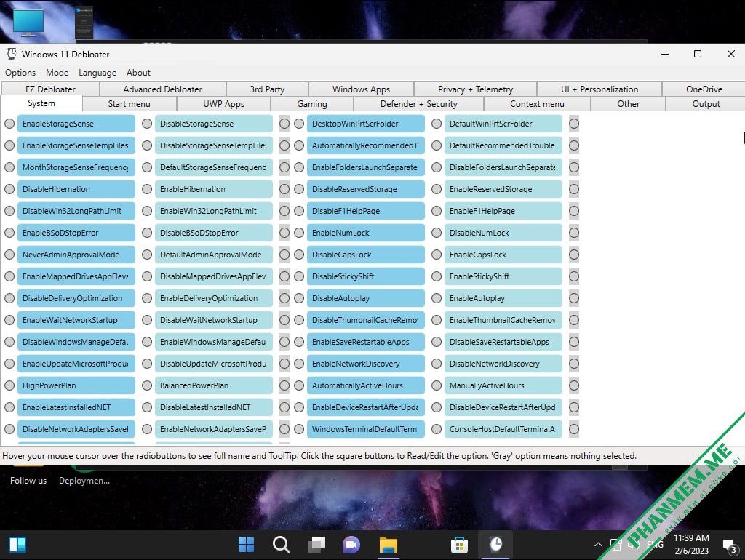Click the Debloater window title icon
This screenshot has height=560, width=745.
pyautogui.click(x=12, y=54)
